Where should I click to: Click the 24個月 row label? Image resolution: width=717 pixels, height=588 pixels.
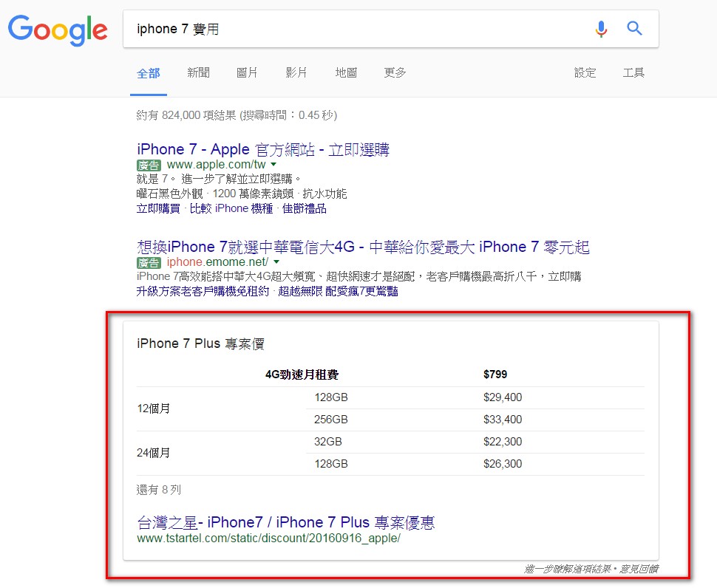tap(153, 453)
